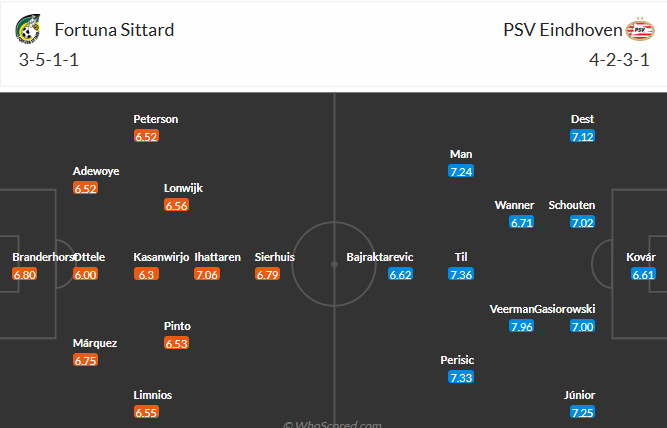Open Sierhuis player details
Image resolution: width=667 pixels, height=428 pixels.
coord(275,257)
